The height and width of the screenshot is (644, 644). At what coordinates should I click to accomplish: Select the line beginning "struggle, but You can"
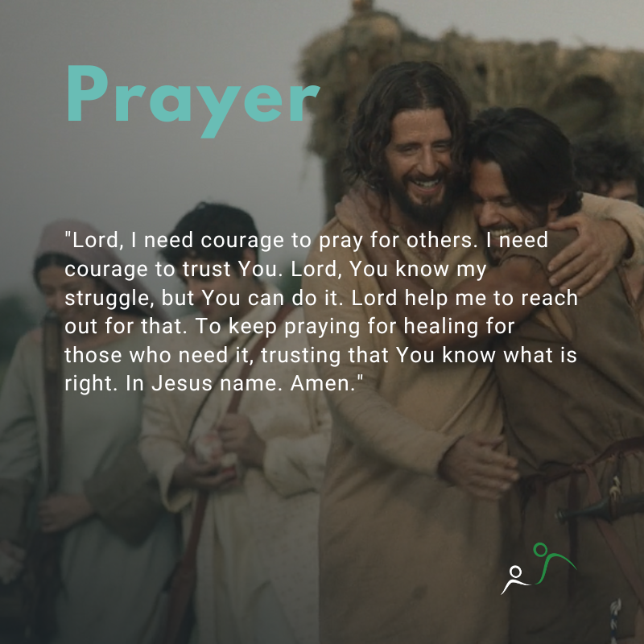321,298
